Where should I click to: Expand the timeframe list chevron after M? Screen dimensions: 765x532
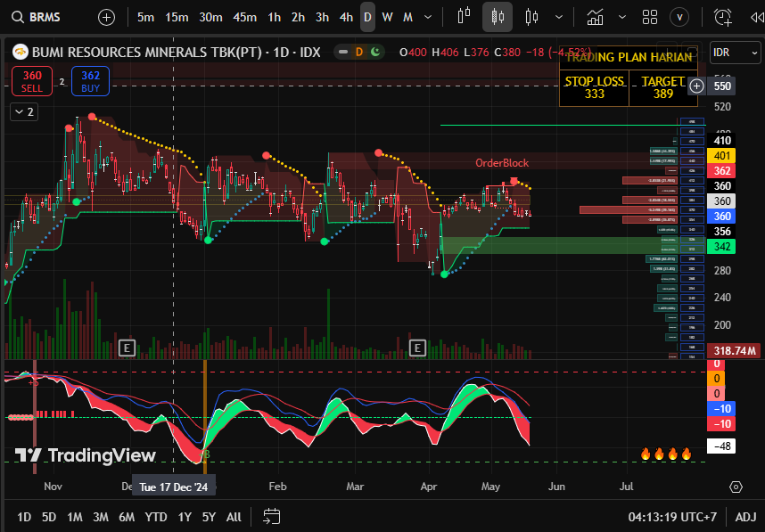[428, 17]
